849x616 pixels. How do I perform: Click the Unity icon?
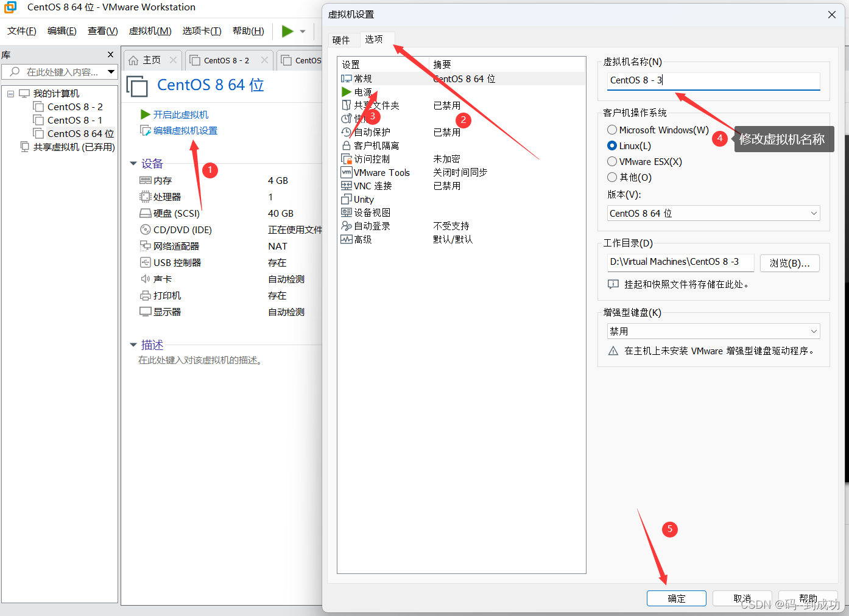347,199
